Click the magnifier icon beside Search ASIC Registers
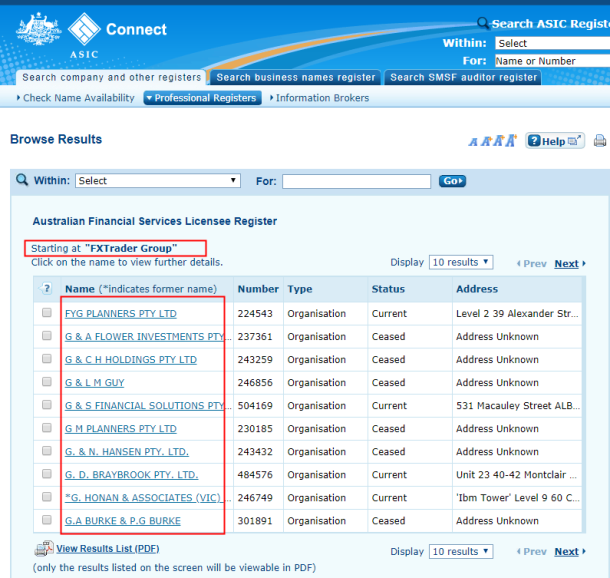Viewport: 610px width, 578px height. click(x=483, y=23)
